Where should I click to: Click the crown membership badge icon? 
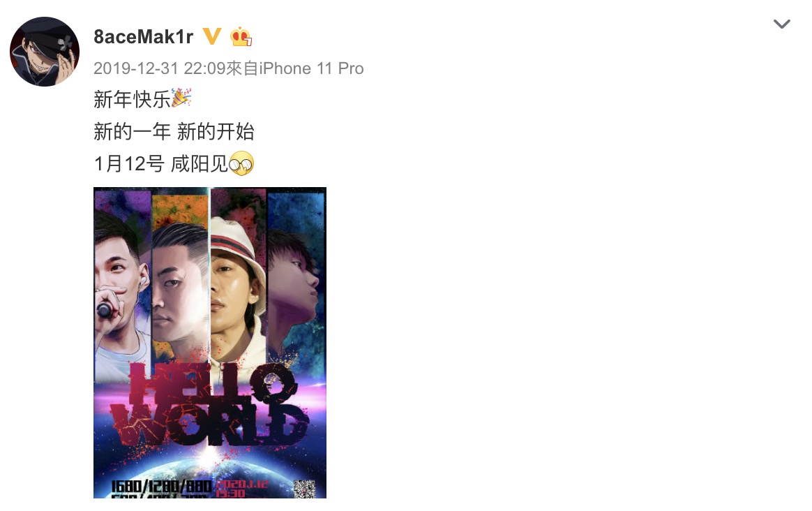coord(241,36)
